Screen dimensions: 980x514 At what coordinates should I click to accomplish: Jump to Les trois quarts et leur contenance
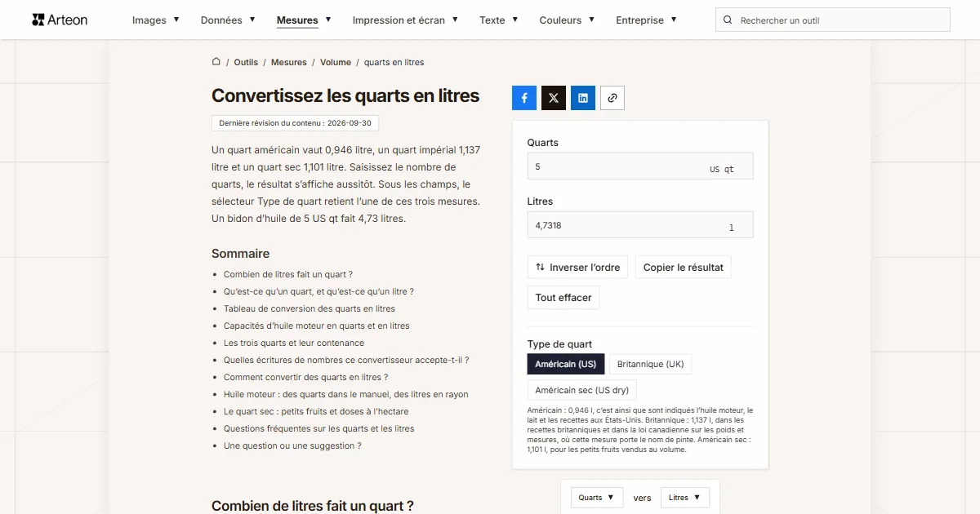294,343
